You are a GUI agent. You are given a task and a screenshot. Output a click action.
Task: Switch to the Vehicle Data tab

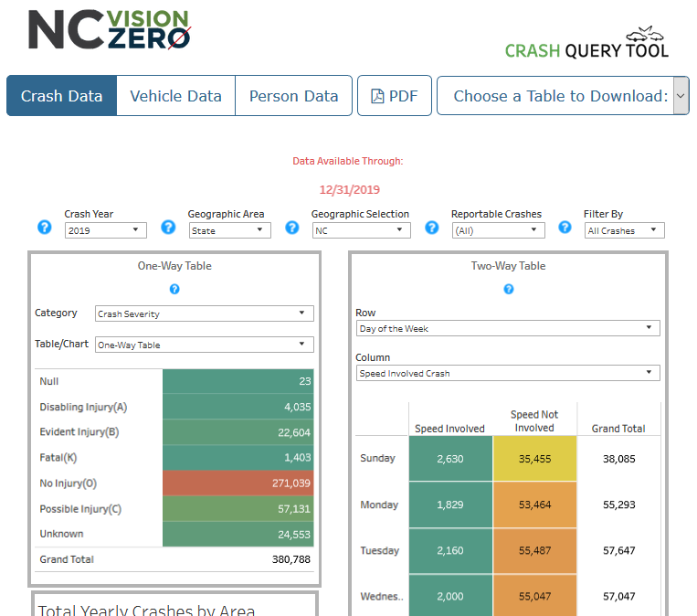click(175, 96)
